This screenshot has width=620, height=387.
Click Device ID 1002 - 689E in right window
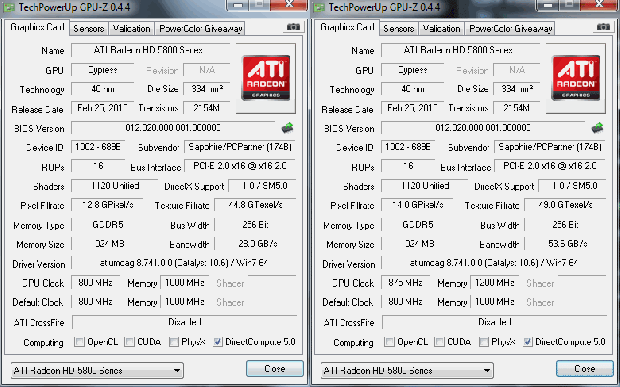click(x=408, y=147)
